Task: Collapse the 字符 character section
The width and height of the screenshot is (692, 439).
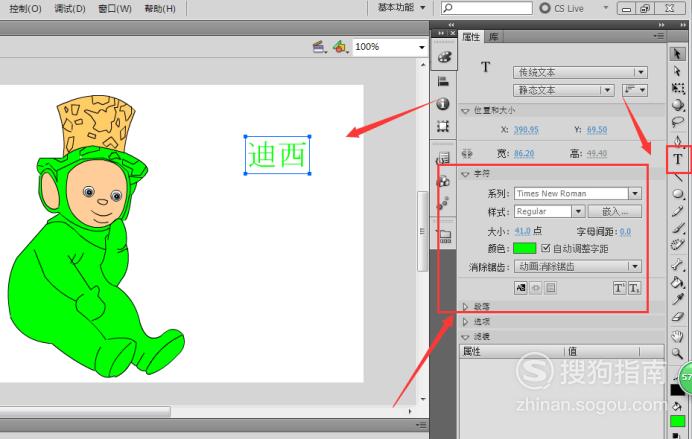Action: pyautogui.click(x=465, y=174)
